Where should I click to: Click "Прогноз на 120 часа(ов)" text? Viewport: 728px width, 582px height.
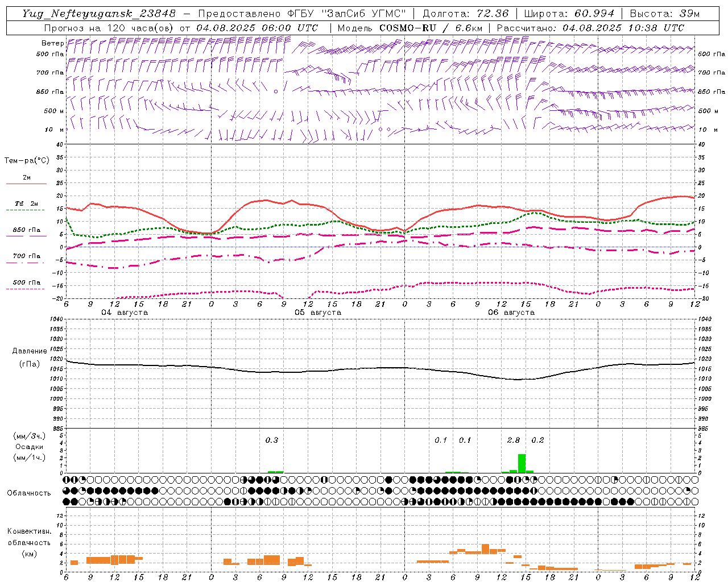pyautogui.click(x=110, y=28)
